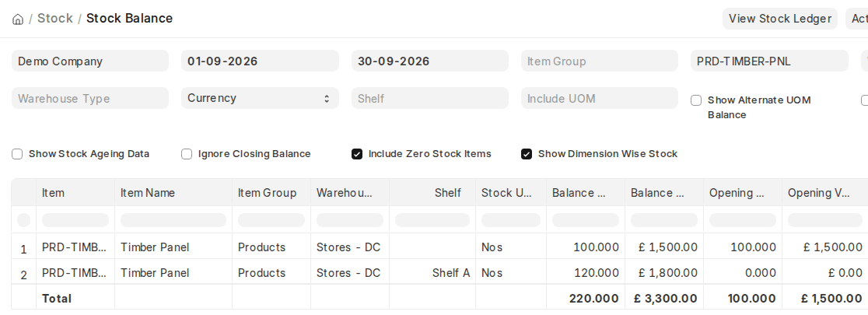
Task: Filter rows in Item column search box
Action: (75, 220)
